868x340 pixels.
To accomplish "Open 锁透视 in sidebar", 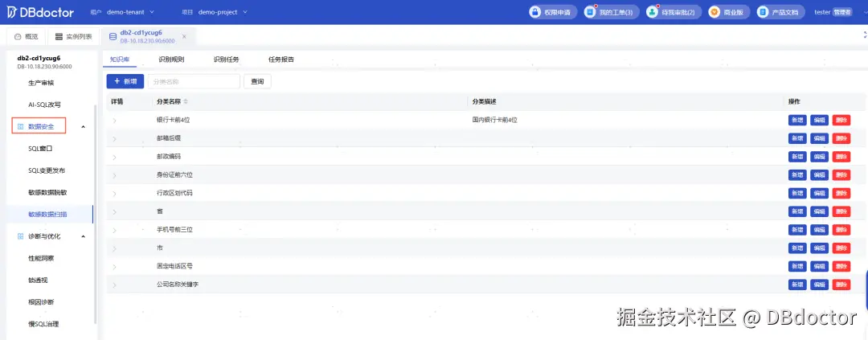I will pyautogui.click(x=38, y=281).
